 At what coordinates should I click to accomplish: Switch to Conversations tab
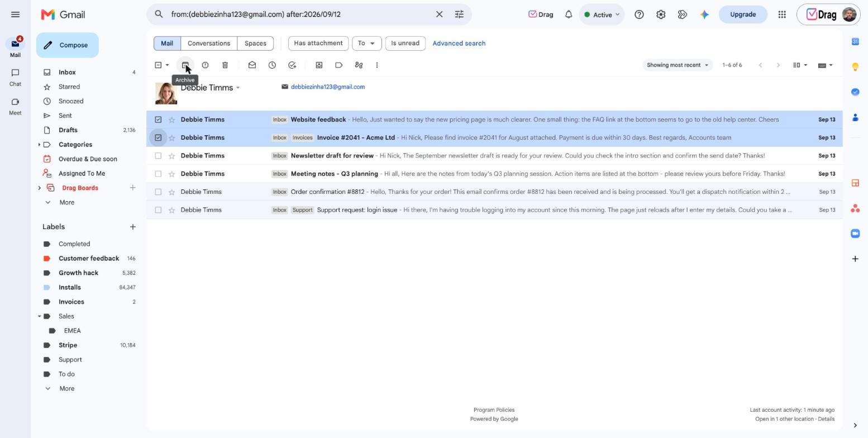(x=209, y=43)
